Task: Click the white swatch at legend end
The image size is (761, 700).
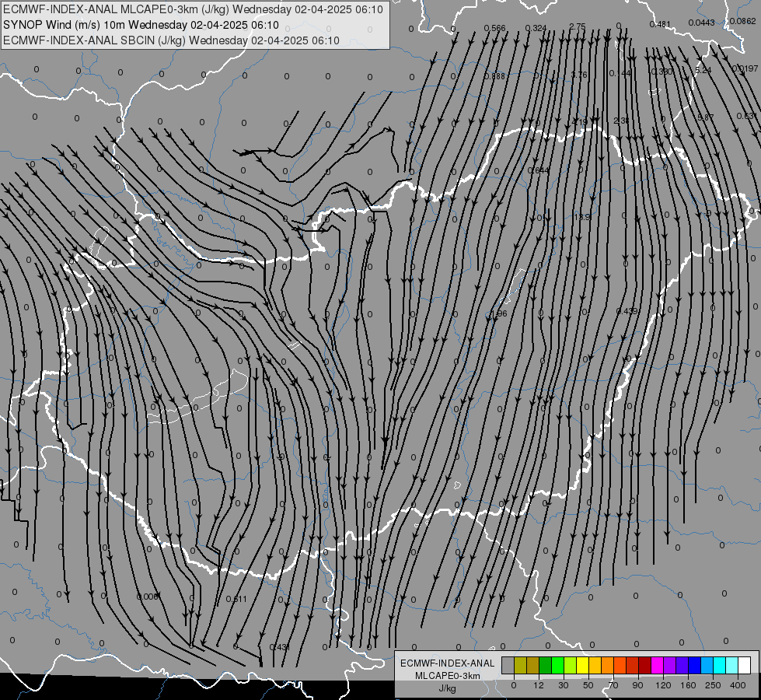Action: pos(745,665)
